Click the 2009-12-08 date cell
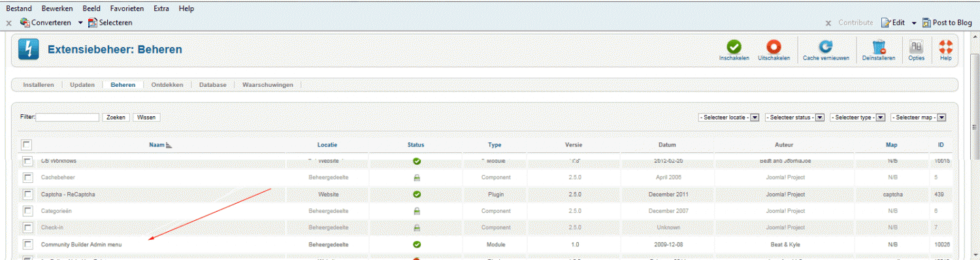This screenshot has height=260, width=980. [668, 244]
